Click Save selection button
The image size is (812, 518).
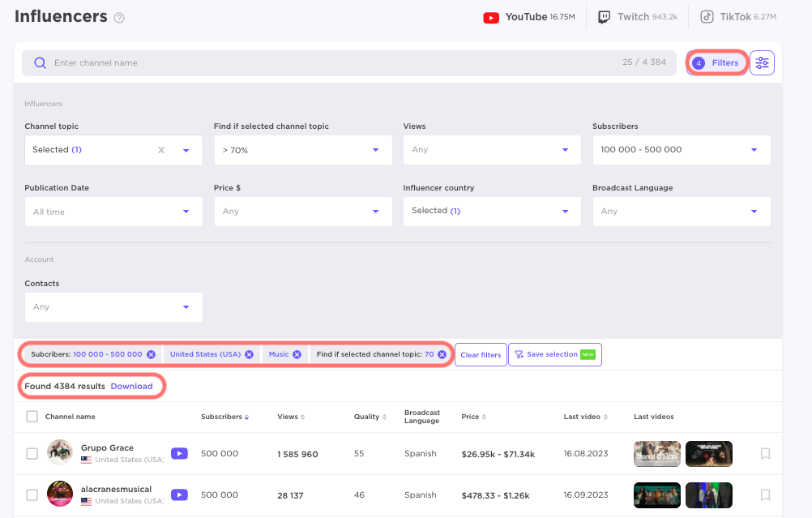tap(554, 354)
